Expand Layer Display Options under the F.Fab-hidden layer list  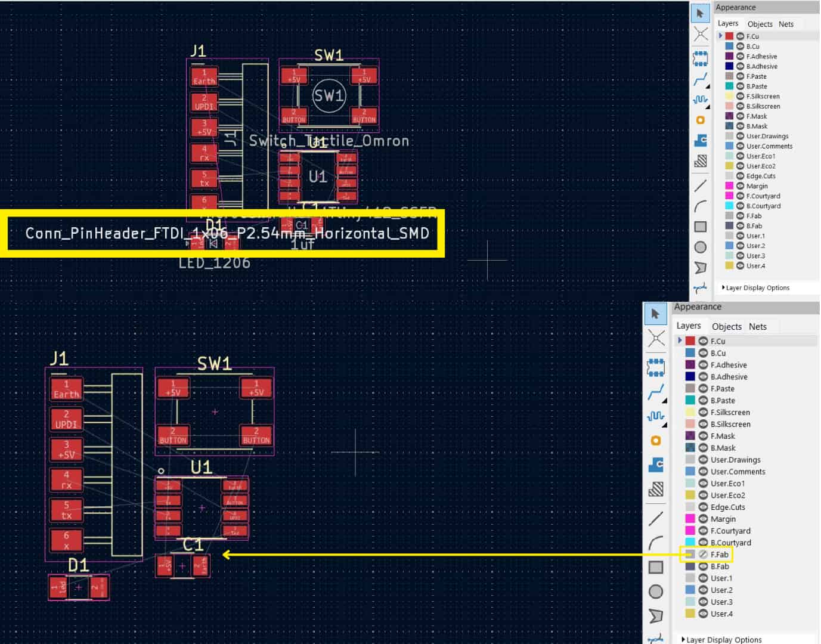(721, 639)
